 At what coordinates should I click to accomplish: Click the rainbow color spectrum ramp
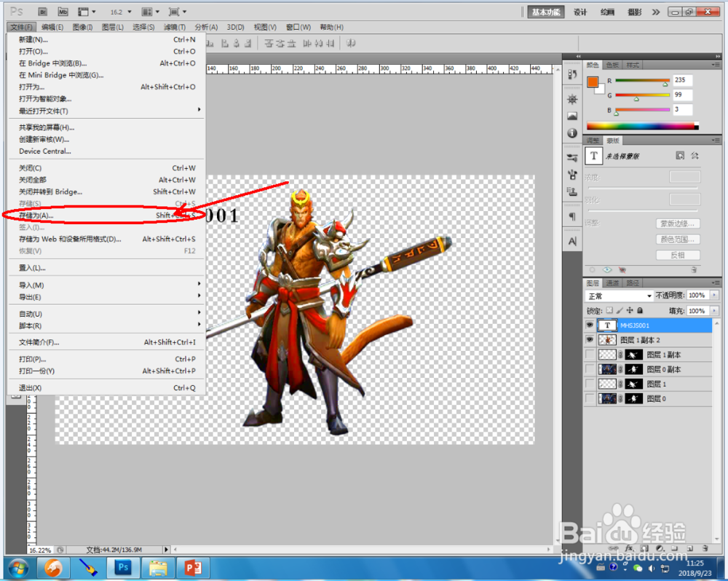click(x=643, y=126)
